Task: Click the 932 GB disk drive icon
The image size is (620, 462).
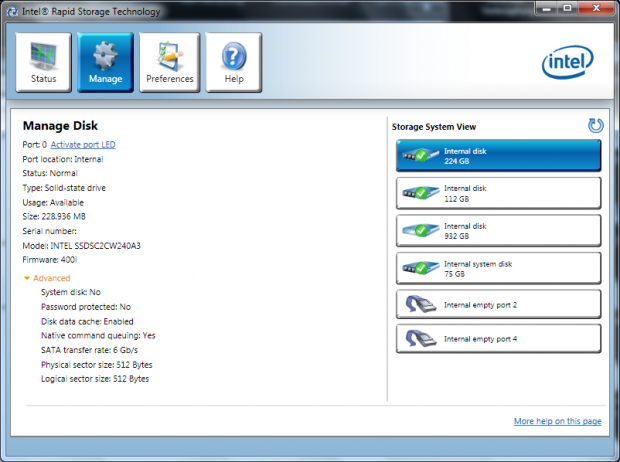Action: click(421, 230)
